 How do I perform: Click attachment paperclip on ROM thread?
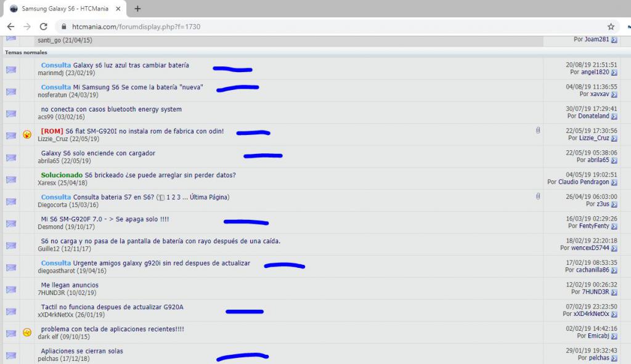tap(537, 131)
